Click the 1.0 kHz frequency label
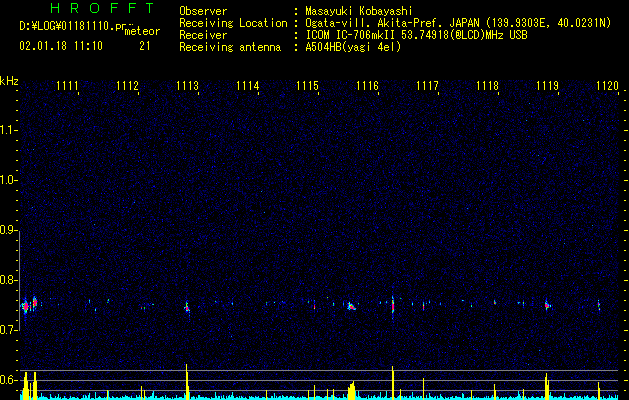Screen dimensions: 629x400 pos(8,180)
